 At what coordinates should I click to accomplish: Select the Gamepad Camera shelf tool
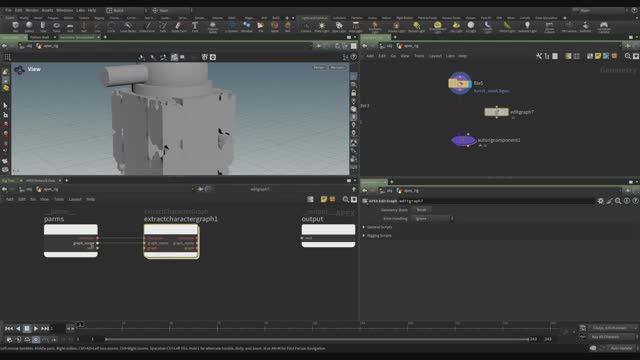[604, 27]
